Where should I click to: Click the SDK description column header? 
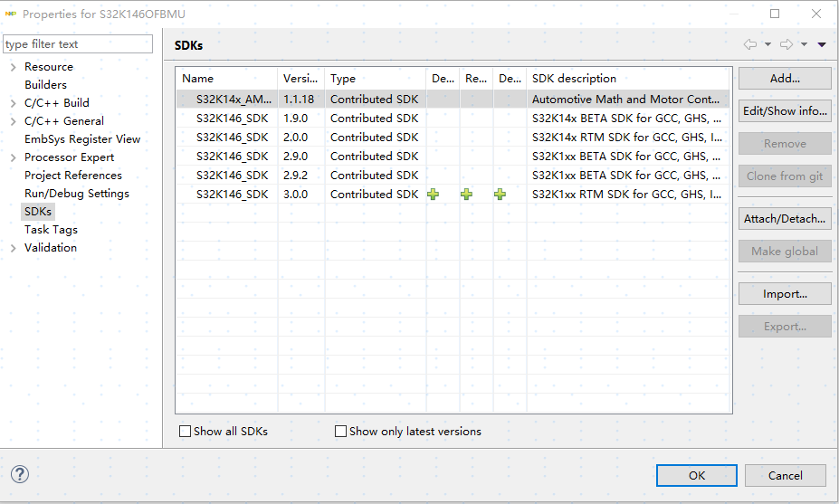pyautogui.click(x=628, y=79)
